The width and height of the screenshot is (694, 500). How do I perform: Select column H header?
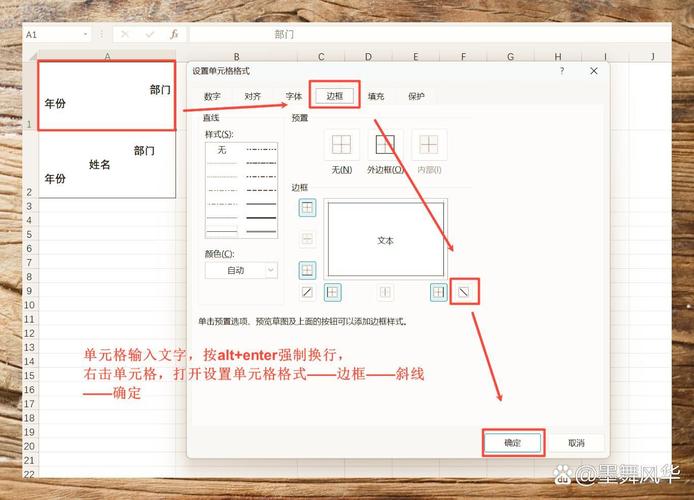(558, 57)
